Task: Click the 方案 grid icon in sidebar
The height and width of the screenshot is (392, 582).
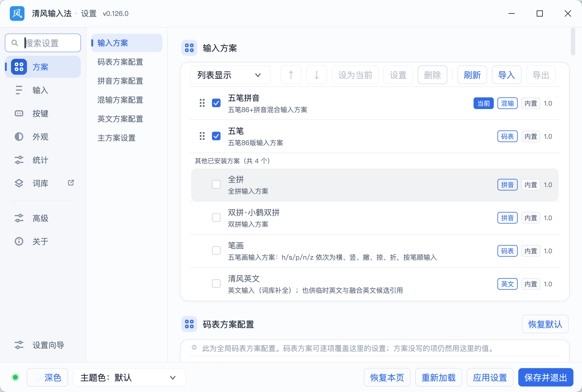Action: coord(19,67)
